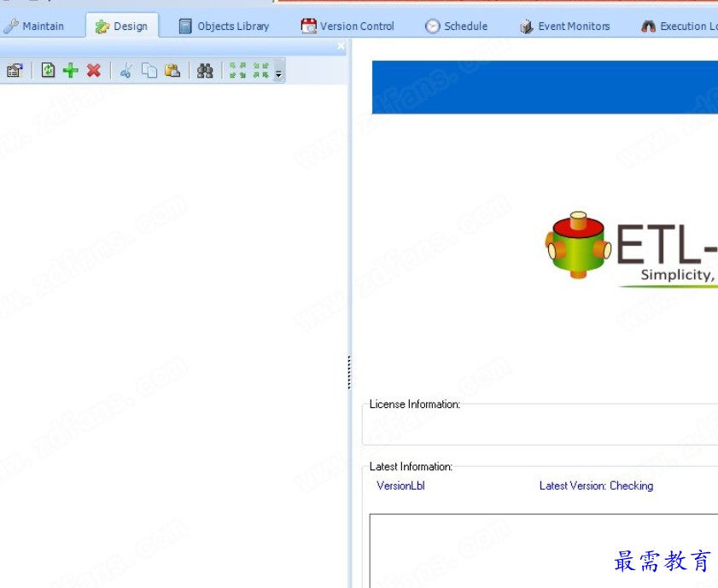This screenshot has width=718, height=588.
Task: Open the Schedule tab
Action: 456,26
